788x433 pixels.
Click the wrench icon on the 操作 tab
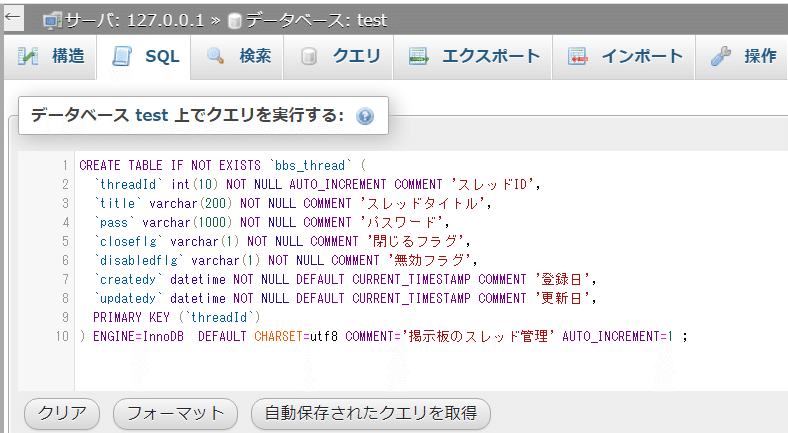(x=721, y=56)
